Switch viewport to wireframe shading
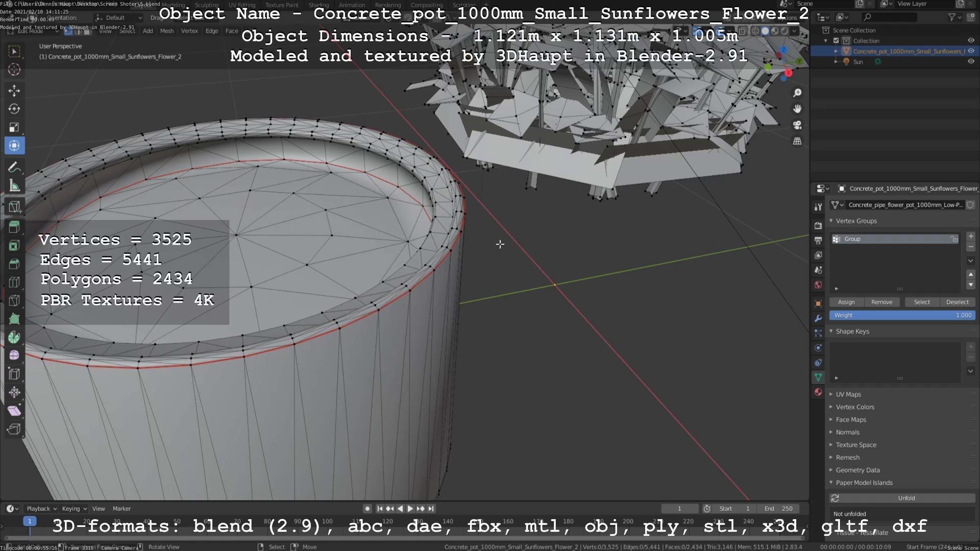 point(755,31)
